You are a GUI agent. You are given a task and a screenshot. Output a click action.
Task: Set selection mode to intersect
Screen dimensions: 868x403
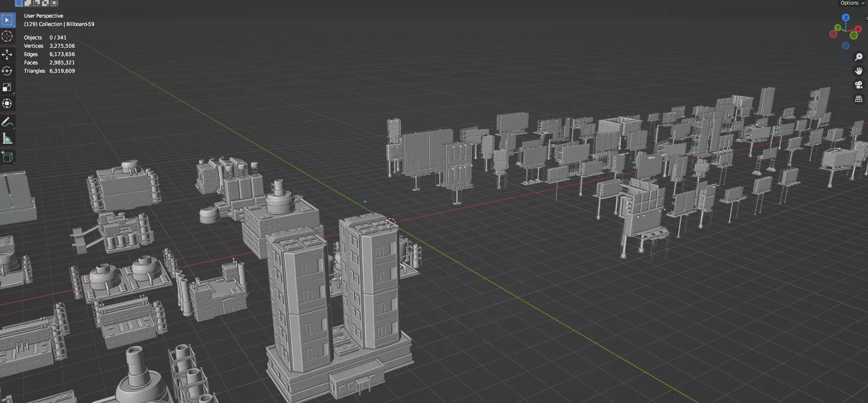click(x=54, y=3)
